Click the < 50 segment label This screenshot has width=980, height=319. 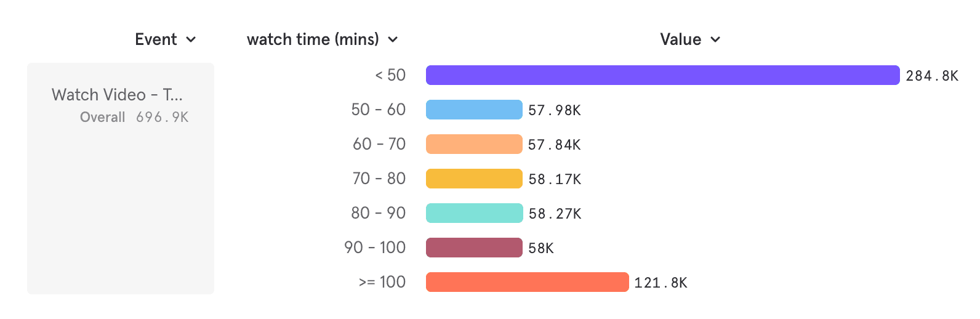(390, 75)
